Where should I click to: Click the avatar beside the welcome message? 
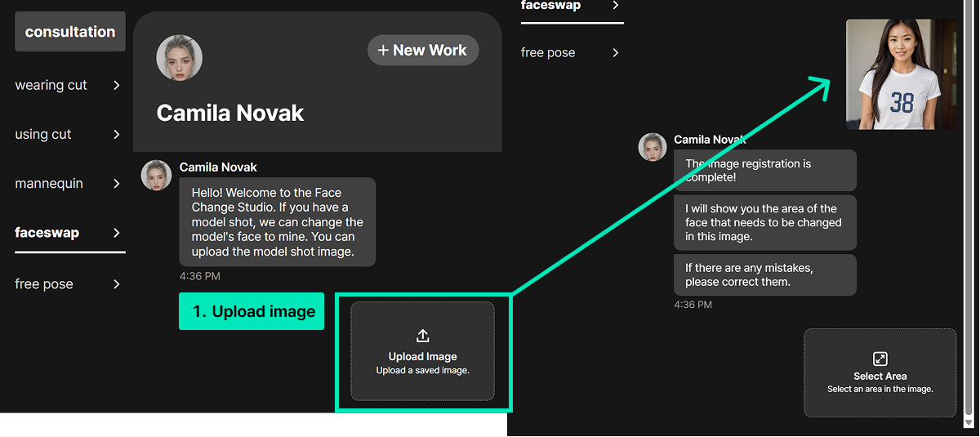click(156, 175)
